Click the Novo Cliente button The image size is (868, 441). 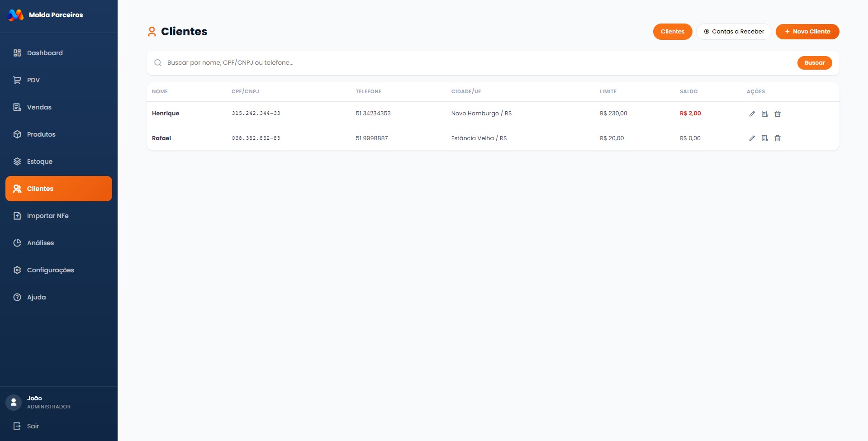tap(807, 32)
